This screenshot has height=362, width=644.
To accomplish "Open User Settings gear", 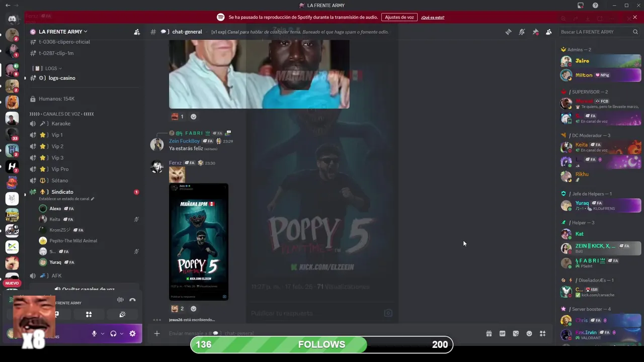I will pyautogui.click(x=132, y=333).
